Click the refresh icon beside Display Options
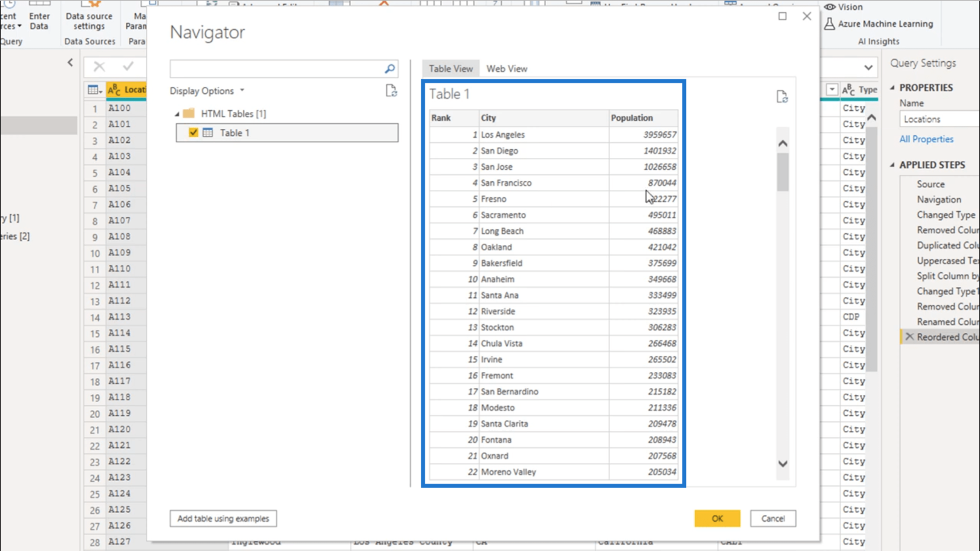 click(x=391, y=91)
